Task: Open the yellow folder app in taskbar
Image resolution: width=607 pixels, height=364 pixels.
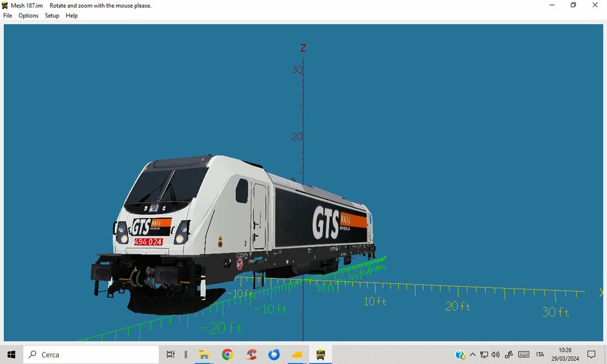Action: click(x=297, y=354)
